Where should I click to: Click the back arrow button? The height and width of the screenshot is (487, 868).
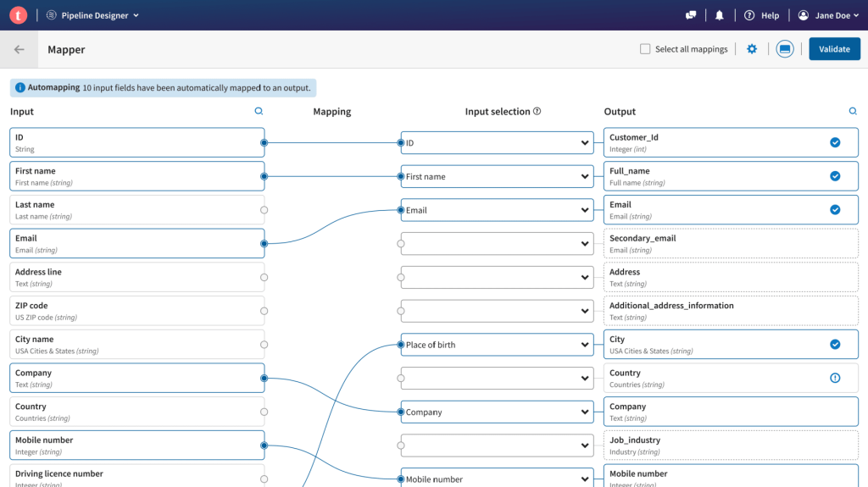point(19,49)
